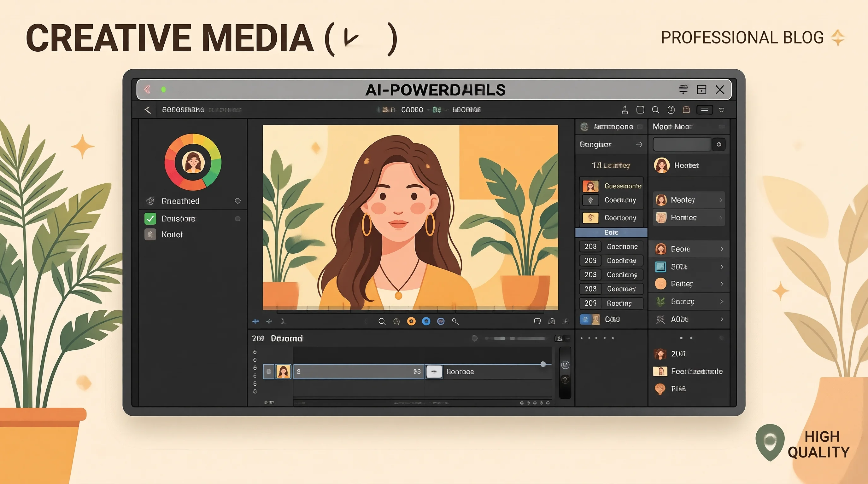Screen dimensions: 868x484
Task: Click the orange box icon in top toolbar
Action: click(686, 110)
